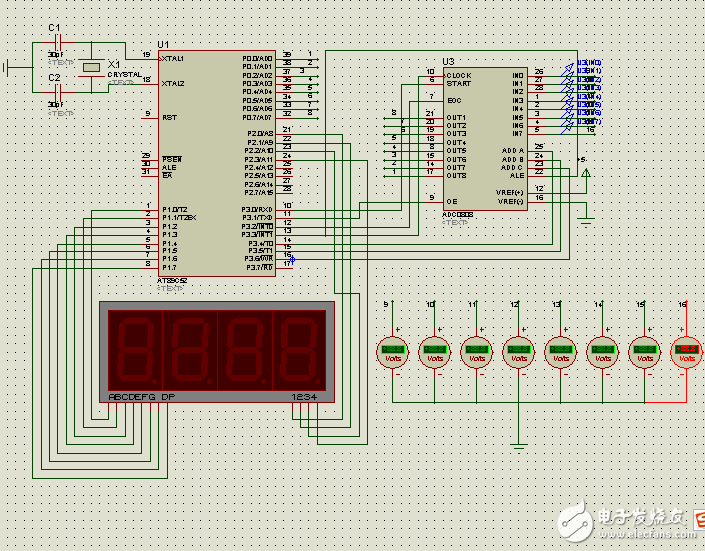The image size is (705, 551).
Task: Click the OUT8 pin label on U3
Action: [x=456, y=175]
